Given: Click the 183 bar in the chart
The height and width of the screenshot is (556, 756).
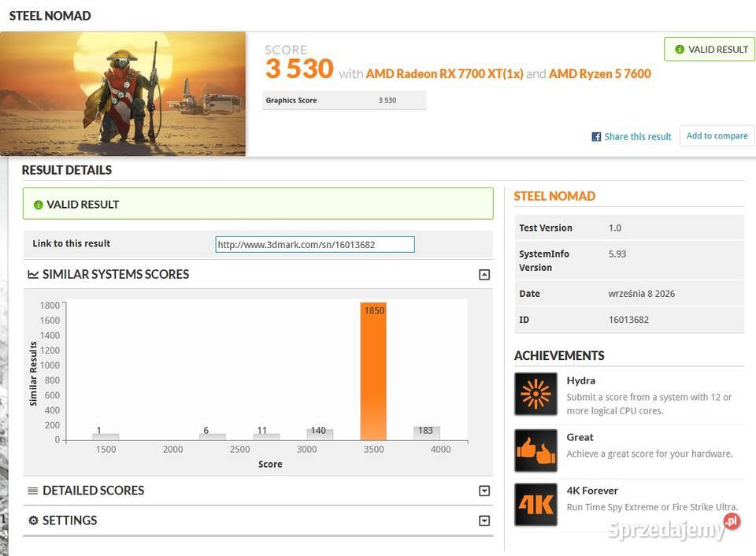Looking at the screenshot, I should tap(426, 433).
